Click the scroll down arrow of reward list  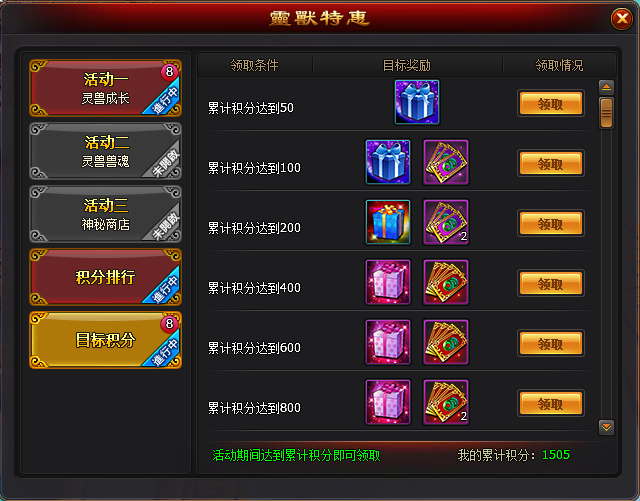coord(606,427)
